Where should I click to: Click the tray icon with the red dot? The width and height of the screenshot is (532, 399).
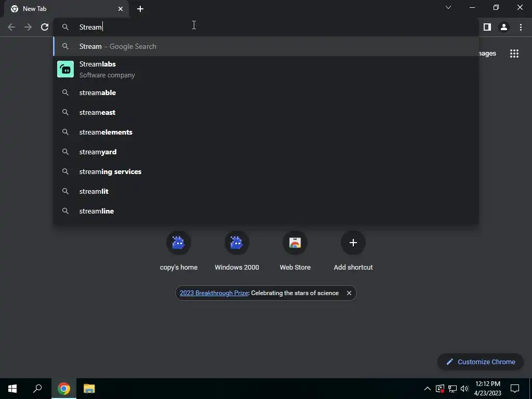[x=440, y=389]
